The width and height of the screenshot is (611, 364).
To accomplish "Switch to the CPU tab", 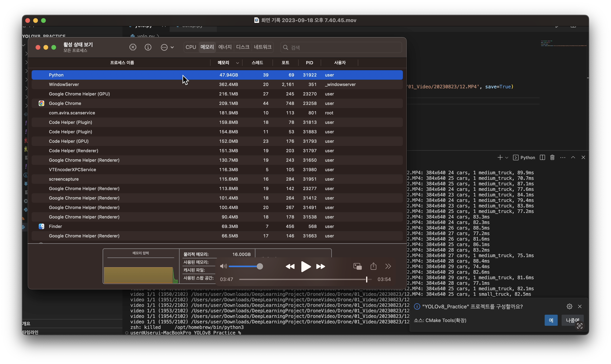I will pos(191,47).
